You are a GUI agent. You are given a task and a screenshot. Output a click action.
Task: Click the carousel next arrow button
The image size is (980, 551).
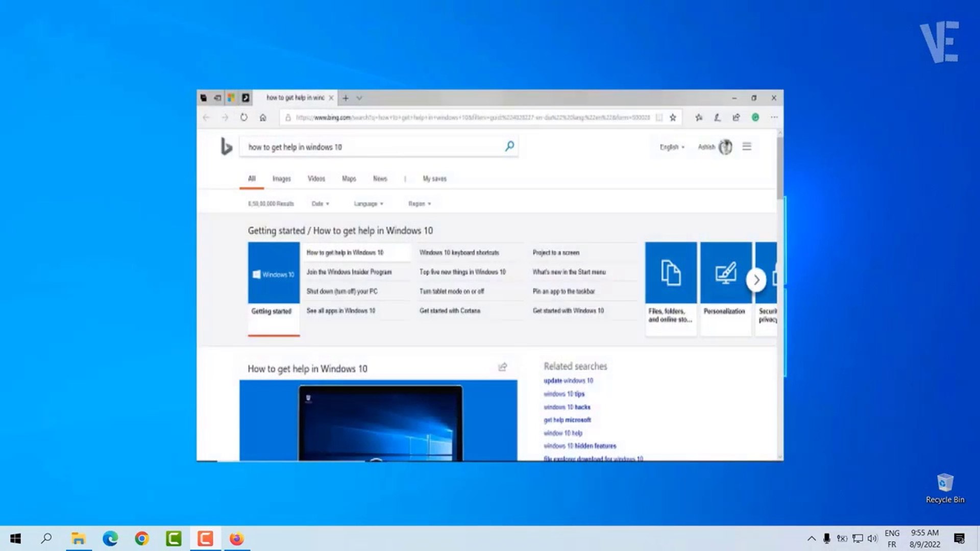[x=756, y=280]
